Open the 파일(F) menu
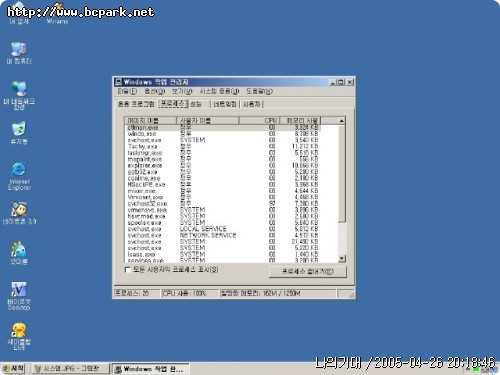500x375 pixels. pyautogui.click(x=127, y=91)
